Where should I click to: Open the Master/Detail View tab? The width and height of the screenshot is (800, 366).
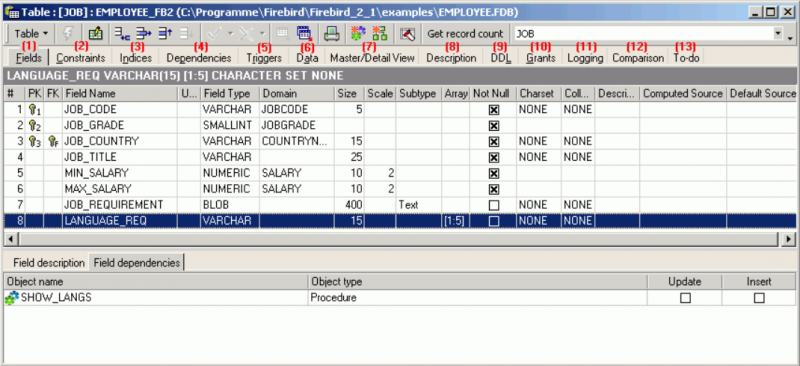coord(372,58)
